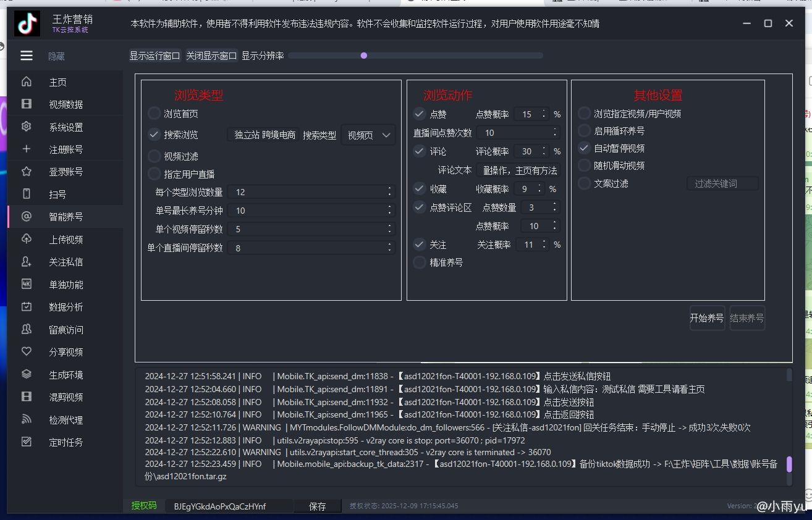Click the gear icon for 系统设置
The height and width of the screenshot is (520, 812).
click(27, 127)
